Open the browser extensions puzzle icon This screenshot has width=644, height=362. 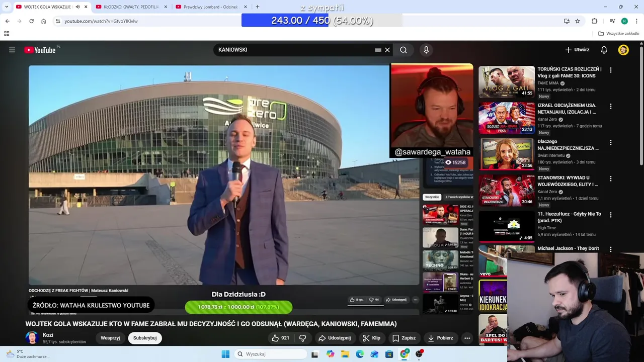(595, 21)
